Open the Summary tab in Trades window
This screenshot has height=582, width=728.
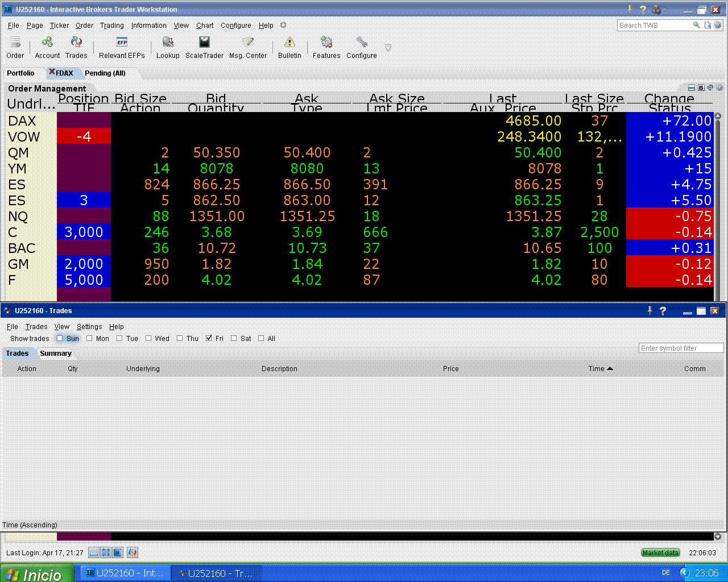pos(56,353)
